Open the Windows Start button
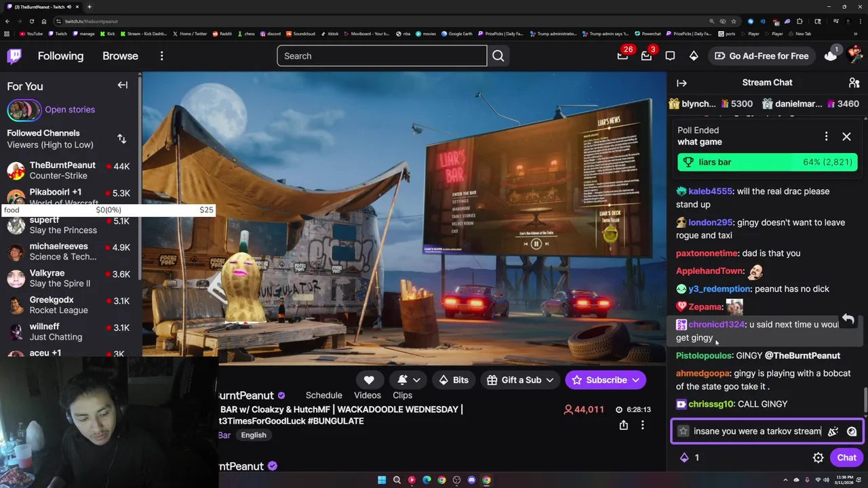868x488 pixels. pos(382,480)
